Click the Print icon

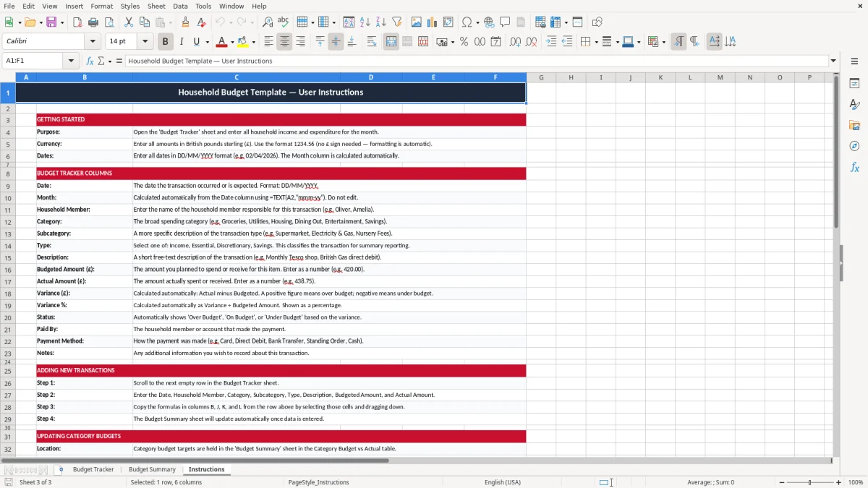click(x=93, y=22)
